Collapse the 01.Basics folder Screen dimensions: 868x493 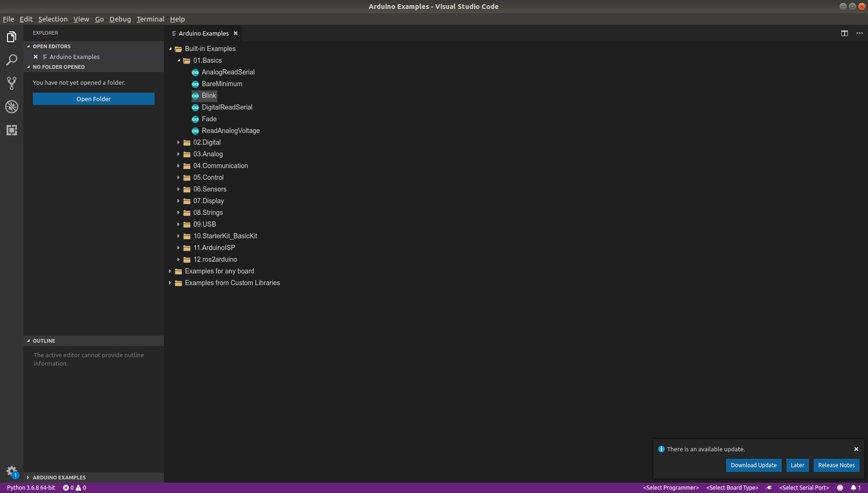tap(178, 60)
